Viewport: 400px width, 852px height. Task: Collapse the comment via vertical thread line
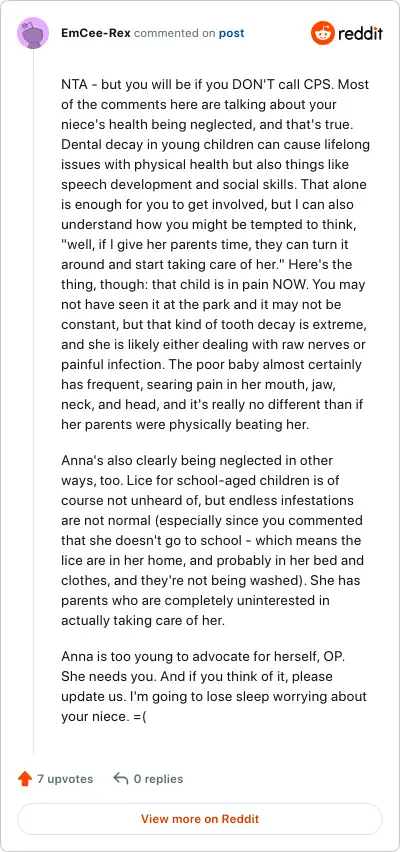tap(33, 402)
